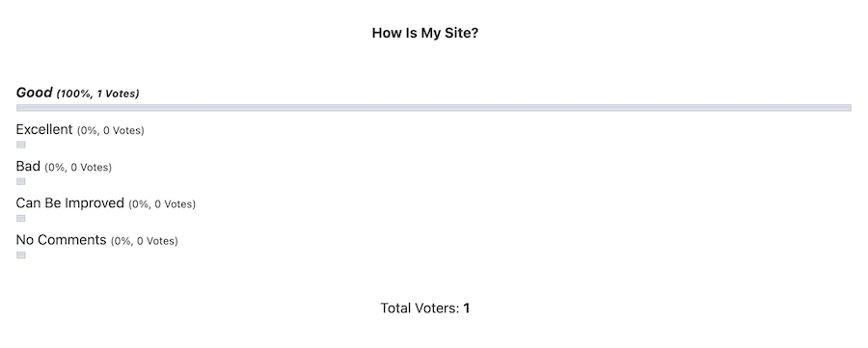Click the Can Be Improved answer label
The height and width of the screenshot is (348, 868).
click(x=69, y=203)
